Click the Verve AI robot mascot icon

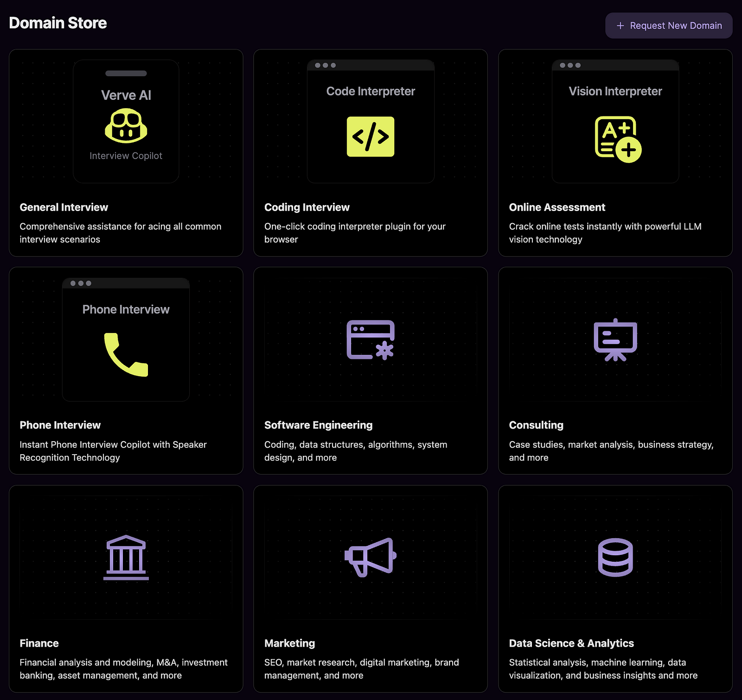point(126,126)
